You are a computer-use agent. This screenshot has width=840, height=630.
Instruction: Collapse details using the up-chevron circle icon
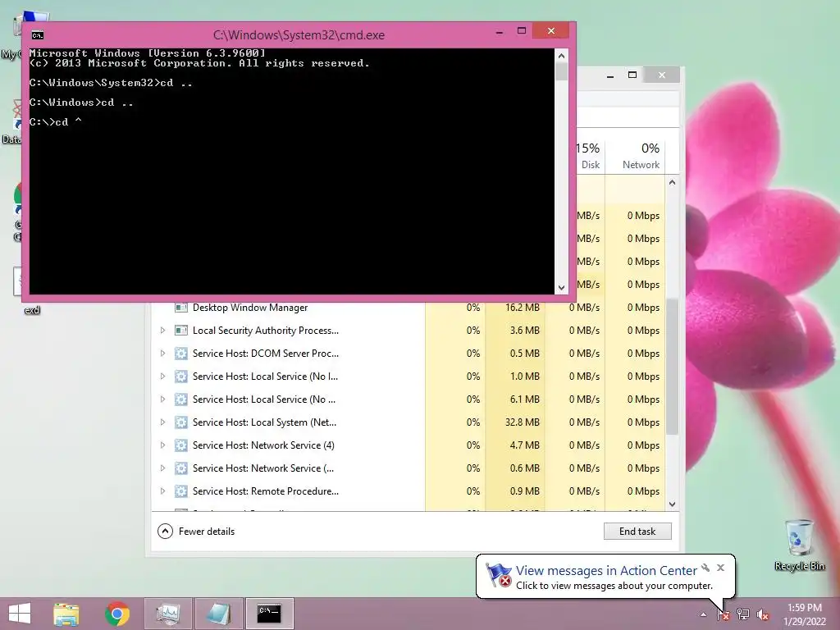165,532
